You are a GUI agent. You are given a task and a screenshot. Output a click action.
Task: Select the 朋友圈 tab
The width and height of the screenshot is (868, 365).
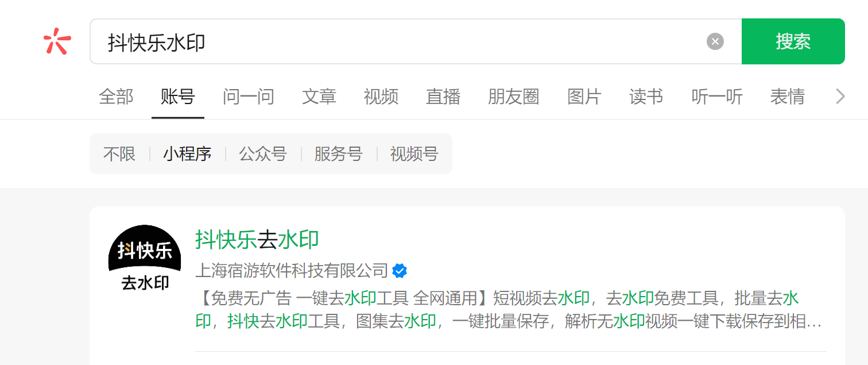coord(514,97)
